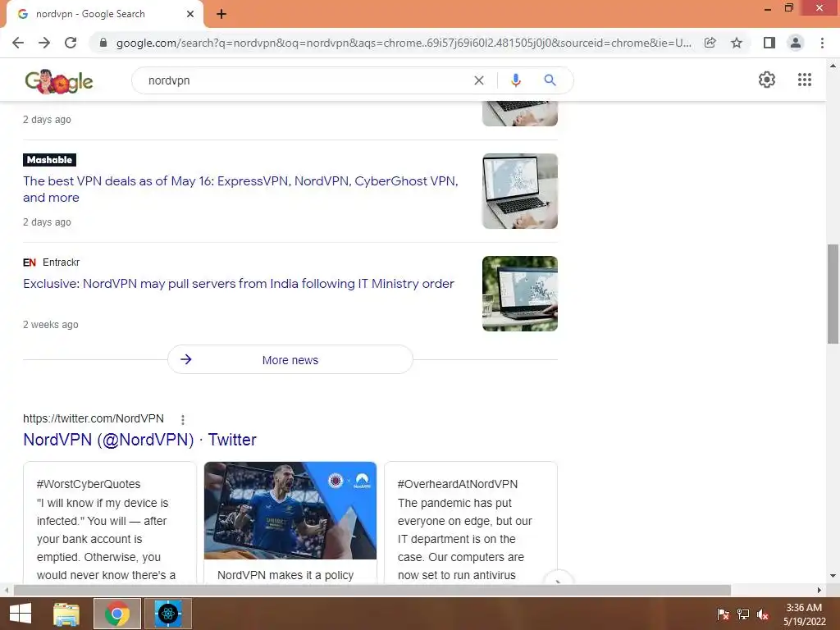Open the Mashable article laptop thumbnail

(519, 191)
